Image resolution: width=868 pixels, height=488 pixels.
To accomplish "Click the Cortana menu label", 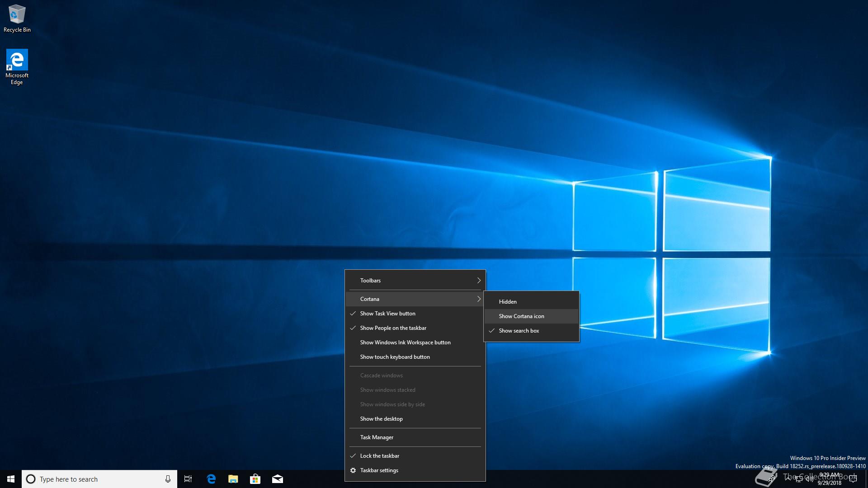I will coord(369,299).
